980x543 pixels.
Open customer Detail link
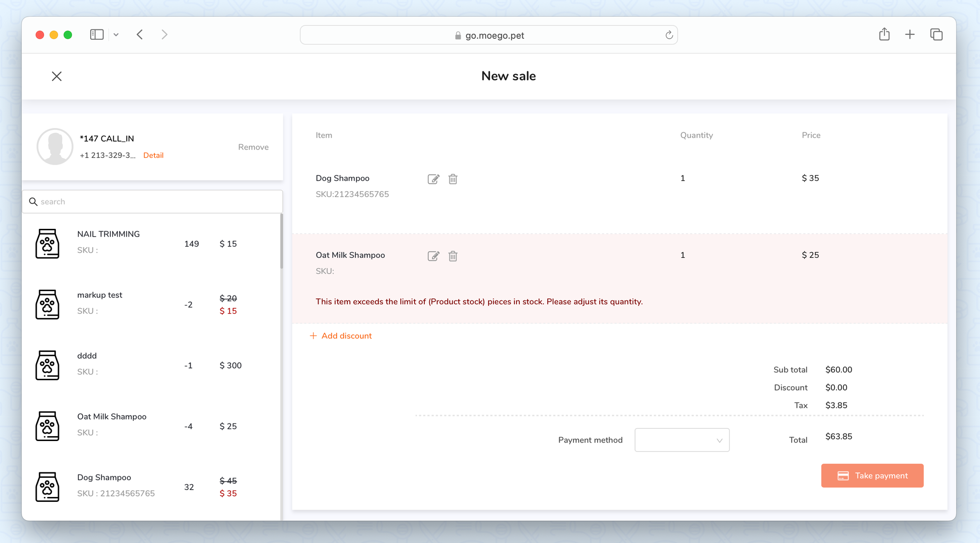tap(153, 155)
